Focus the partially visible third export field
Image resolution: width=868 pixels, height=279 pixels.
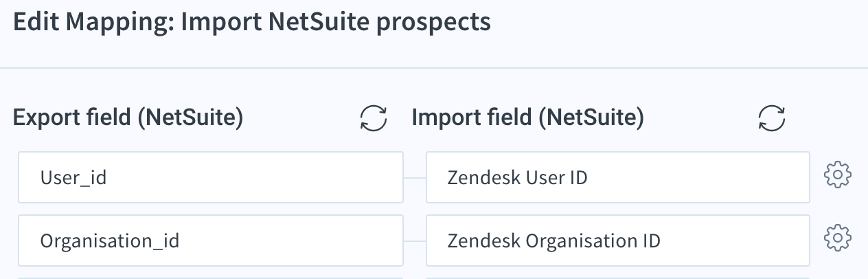pos(211,278)
